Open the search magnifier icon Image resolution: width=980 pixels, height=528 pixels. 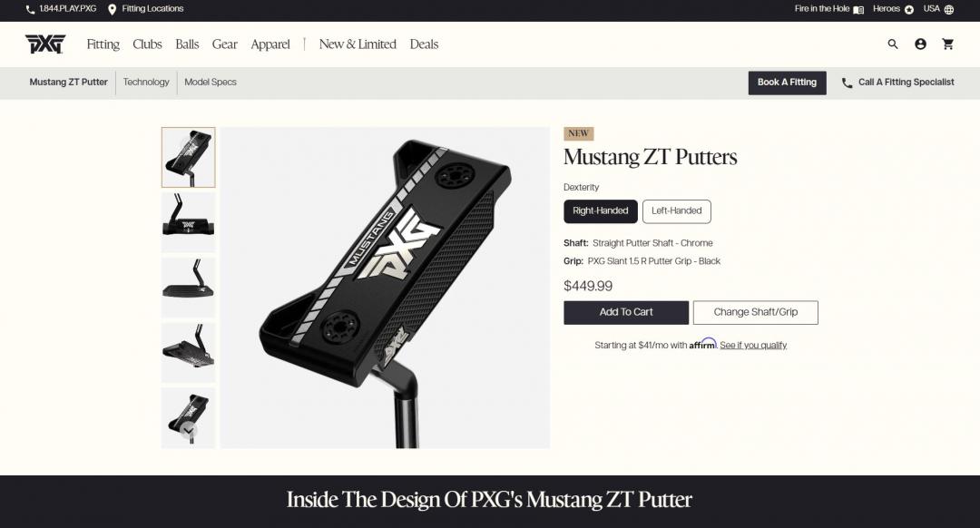click(893, 44)
